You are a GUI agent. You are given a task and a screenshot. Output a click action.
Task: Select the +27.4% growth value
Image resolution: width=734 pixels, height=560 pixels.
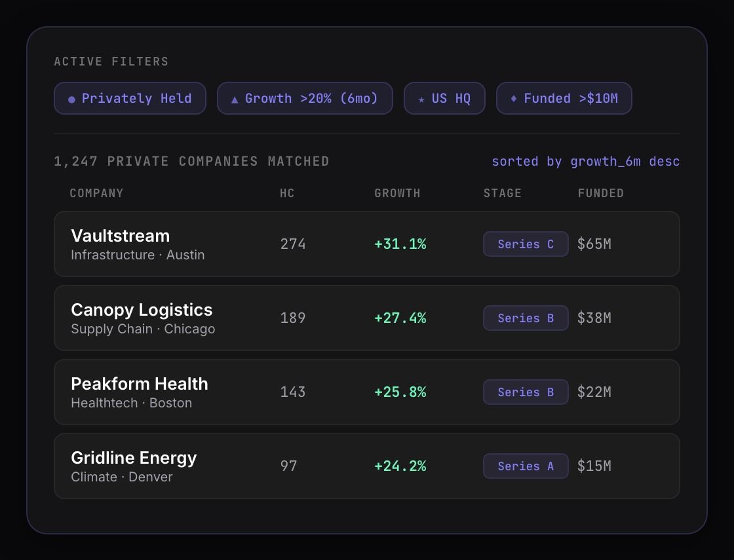(400, 318)
